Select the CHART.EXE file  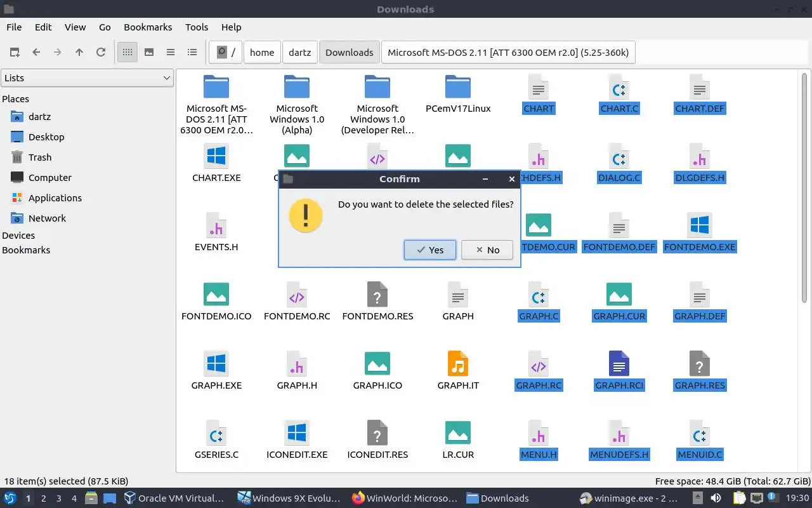(x=216, y=163)
